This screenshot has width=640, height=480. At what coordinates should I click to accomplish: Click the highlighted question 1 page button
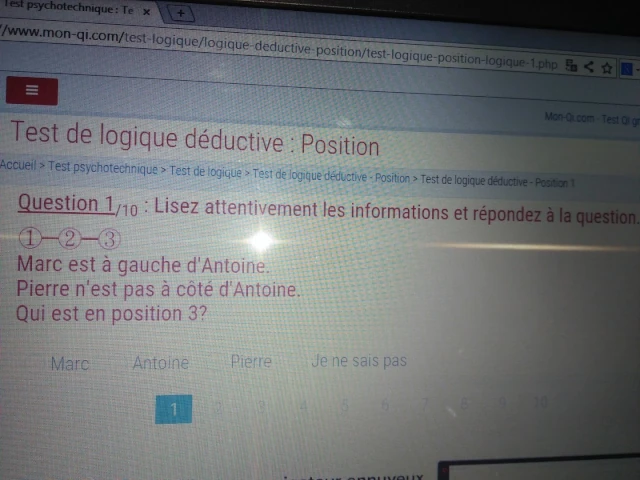pyautogui.click(x=174, y=408)
